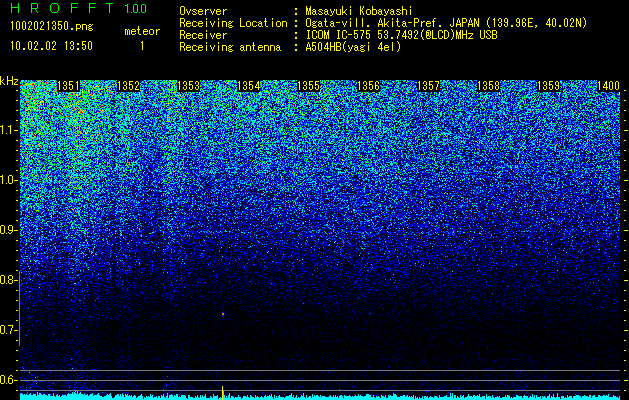Click the 1355 time marker
629x400 pixels.
click(x=308, y=86)
